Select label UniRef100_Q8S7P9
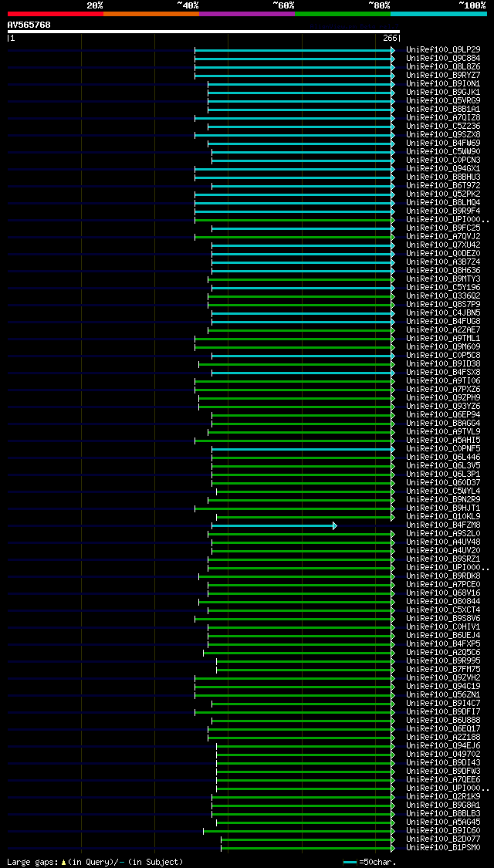494x868 pixels. (443, 305)
